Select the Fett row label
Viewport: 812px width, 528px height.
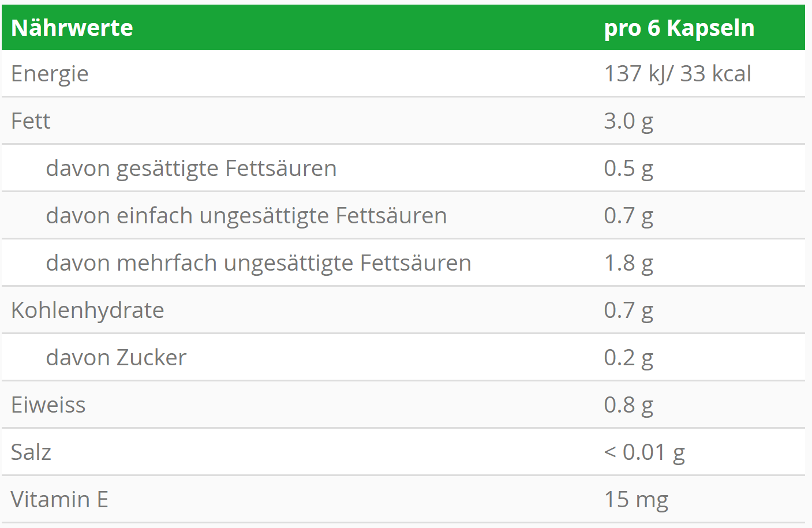[x=31, y=121]
